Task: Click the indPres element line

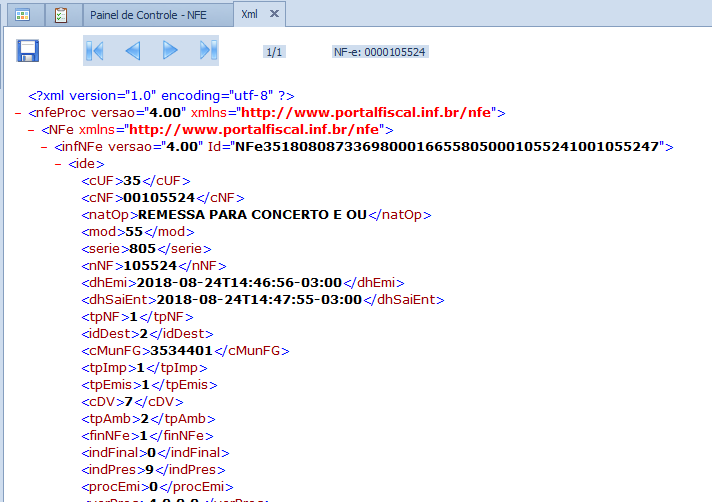Action: (x=153, y=470)
